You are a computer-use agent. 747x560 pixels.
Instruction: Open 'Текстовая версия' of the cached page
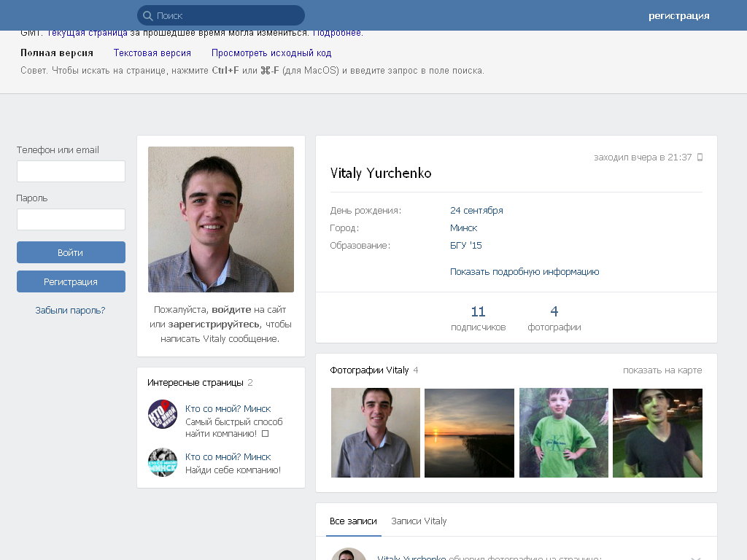(152, 53)
